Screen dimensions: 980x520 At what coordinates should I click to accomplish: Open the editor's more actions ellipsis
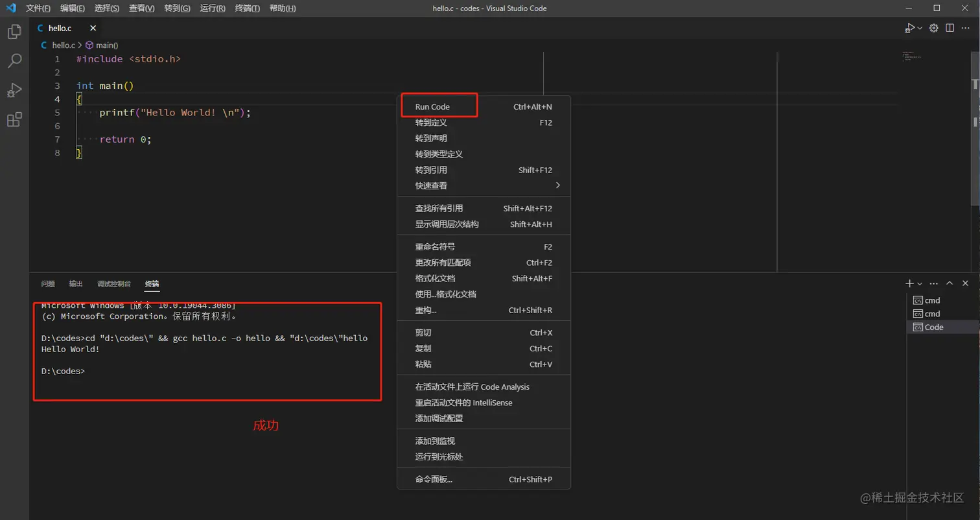[x=966, y=28]
